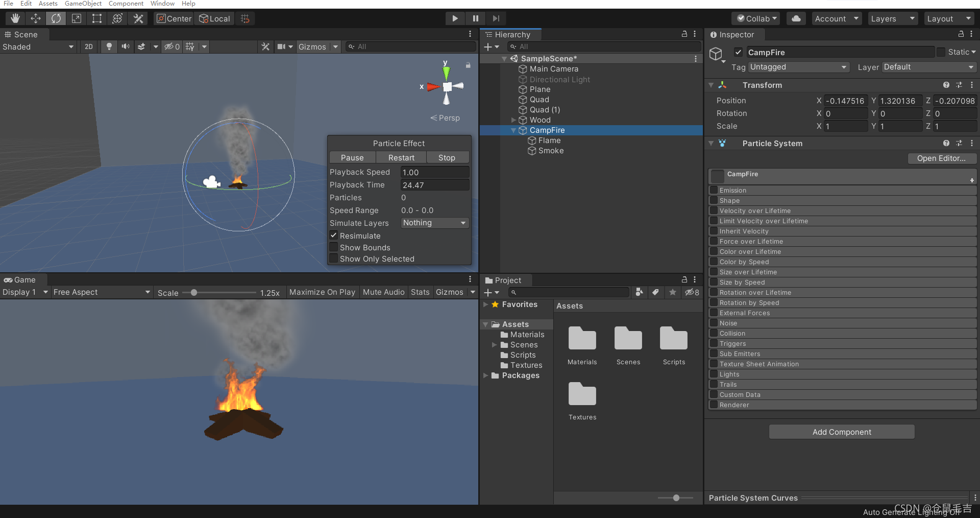Toggle scene audio speaker icon
980x518 pixels.
126,46
